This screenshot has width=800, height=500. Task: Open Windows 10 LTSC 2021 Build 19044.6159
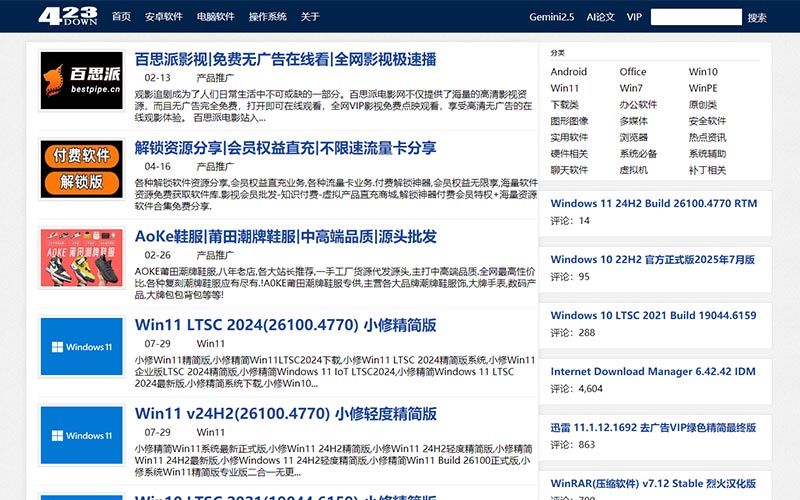click(x=654, y=315)
